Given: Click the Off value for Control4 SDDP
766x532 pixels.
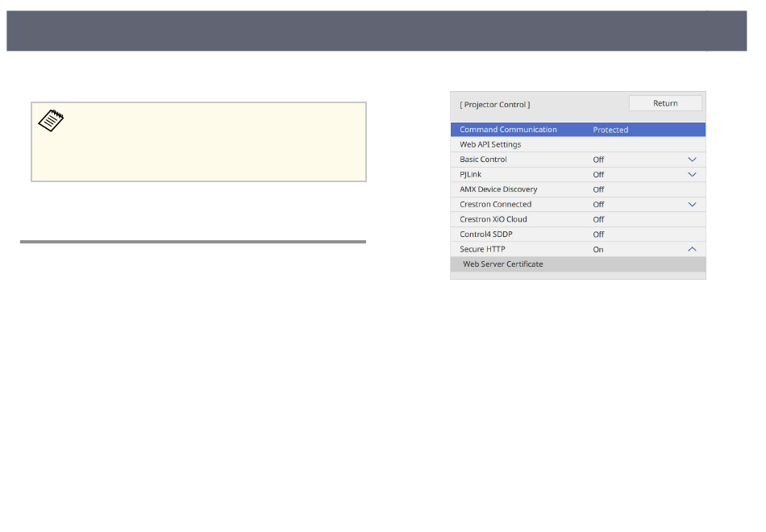Looking at the screenshot, I should coord(598,235).
